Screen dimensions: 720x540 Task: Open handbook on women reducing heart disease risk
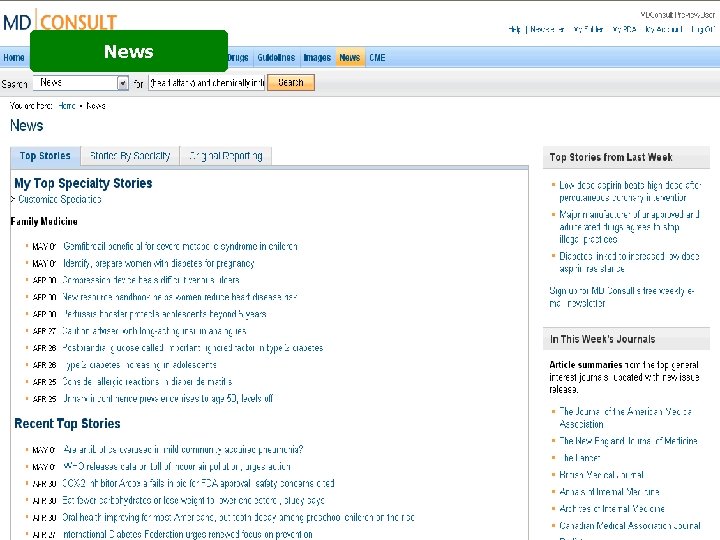click(x=180, y=297)
